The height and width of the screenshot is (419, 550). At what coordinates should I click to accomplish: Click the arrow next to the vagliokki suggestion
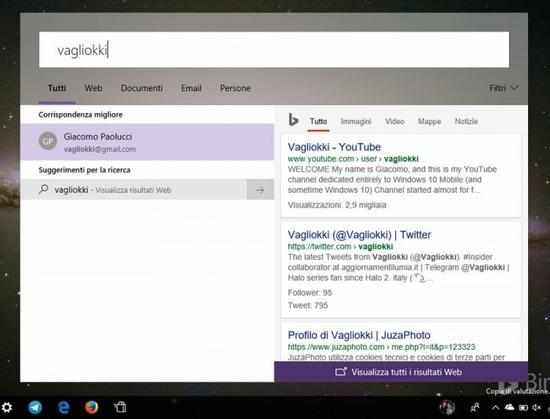click(260, 190)
